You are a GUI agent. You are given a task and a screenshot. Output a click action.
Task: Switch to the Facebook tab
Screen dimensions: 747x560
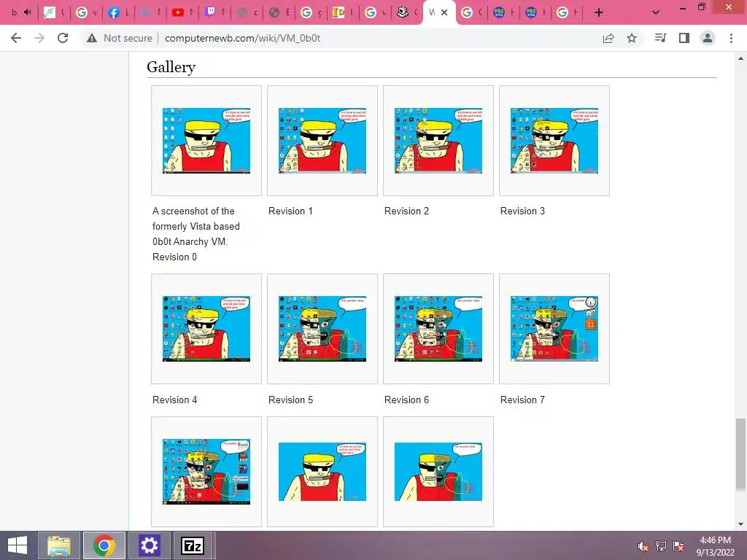point(113,12)
